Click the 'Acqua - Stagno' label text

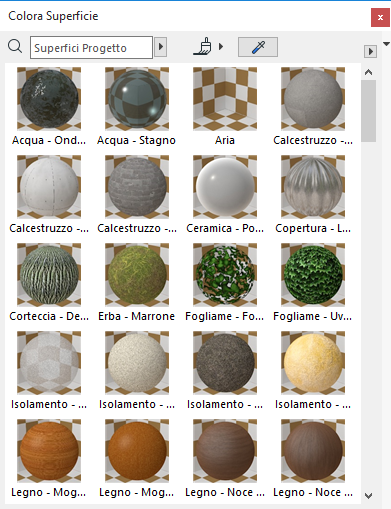pyautogui.click(x=136, y=140)
